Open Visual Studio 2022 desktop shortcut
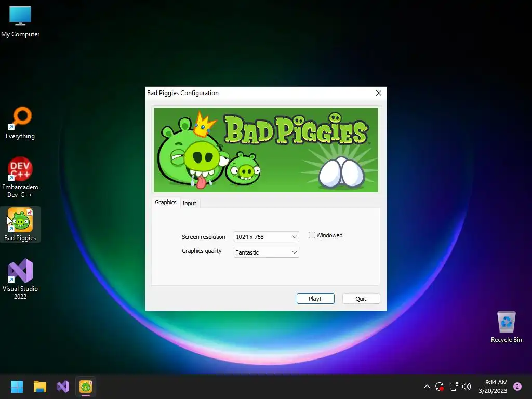Image resolution: width=532 pixels, height=399 pixels. pos(20,279)
